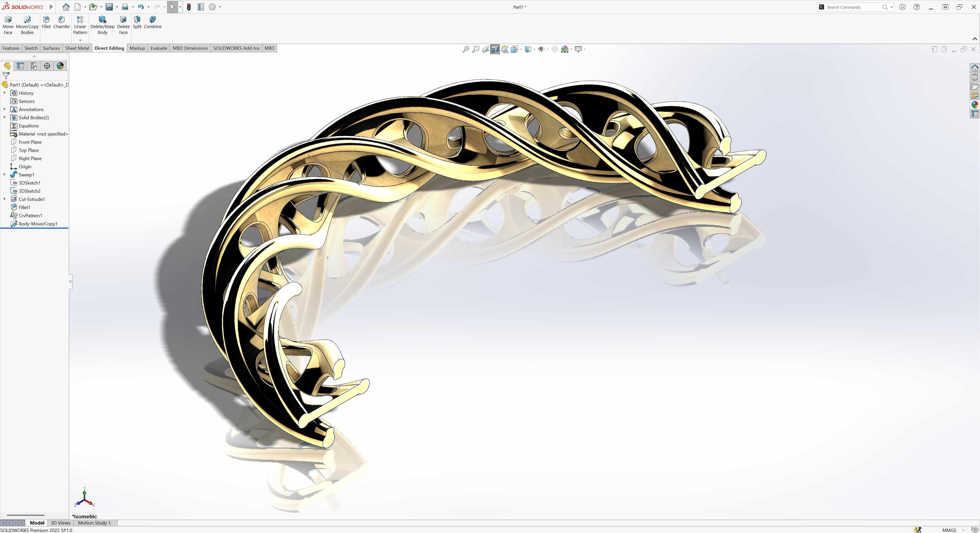Click the Hide/Show Items eye icon

(x=541, y=49)
